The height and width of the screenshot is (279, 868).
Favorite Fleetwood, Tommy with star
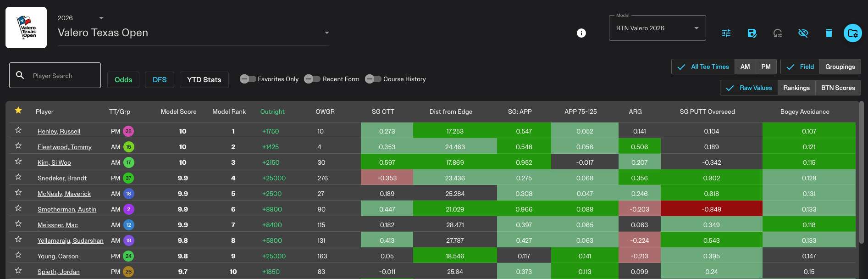pyautogui.click(x=18, y=146)
